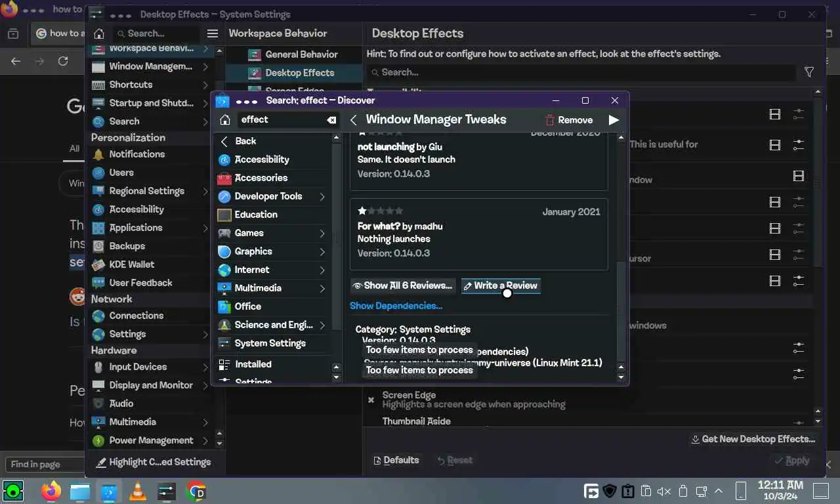Image resolution: width=840 pixels, height=504 pixels.
Task: Open Startup and Shutdown settings
Action: 152,103
